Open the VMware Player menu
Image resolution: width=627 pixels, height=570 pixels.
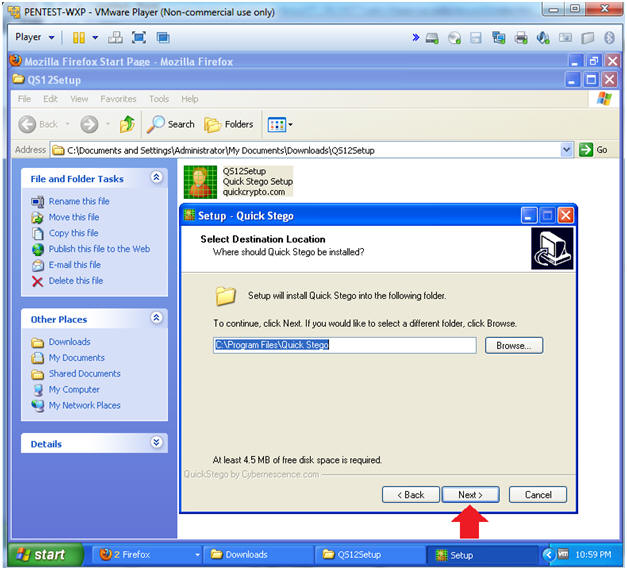(34, 37)
